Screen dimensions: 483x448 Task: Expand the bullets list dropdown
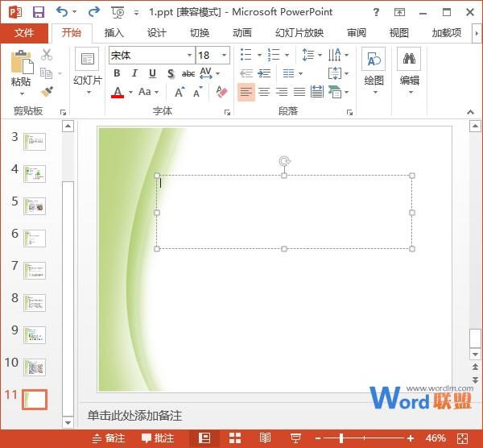pos(259,55)
